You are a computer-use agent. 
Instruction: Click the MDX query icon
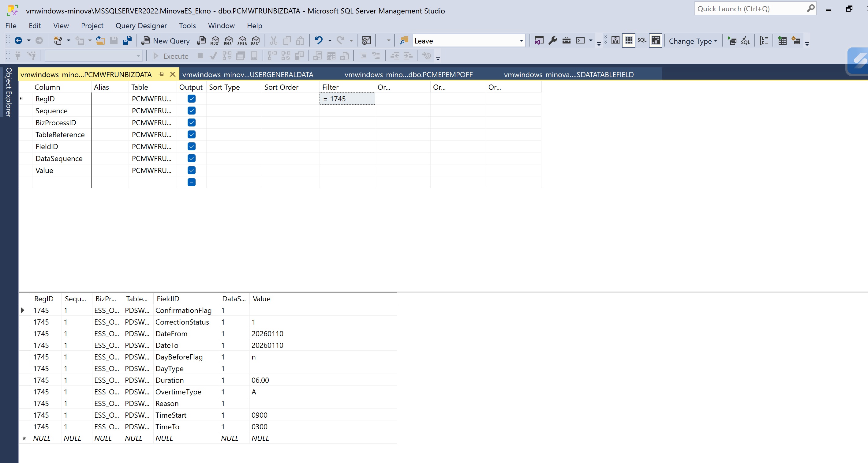click(x=215, y=41)
